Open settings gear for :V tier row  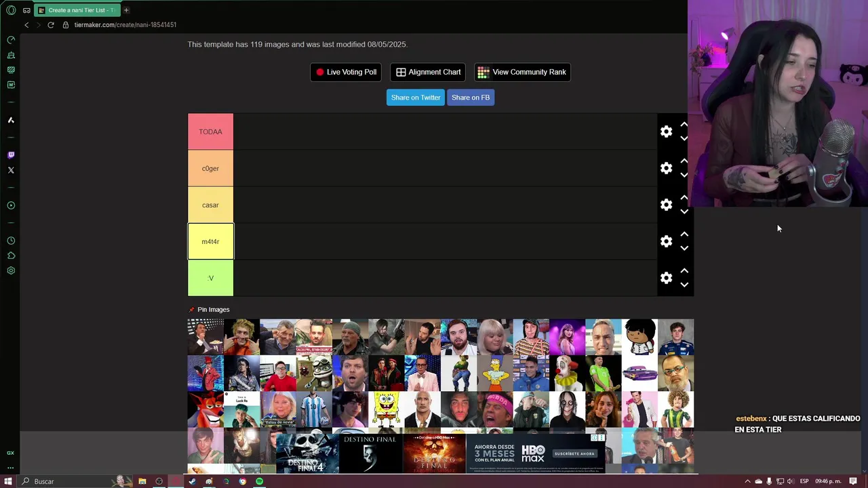pos(666,278)
